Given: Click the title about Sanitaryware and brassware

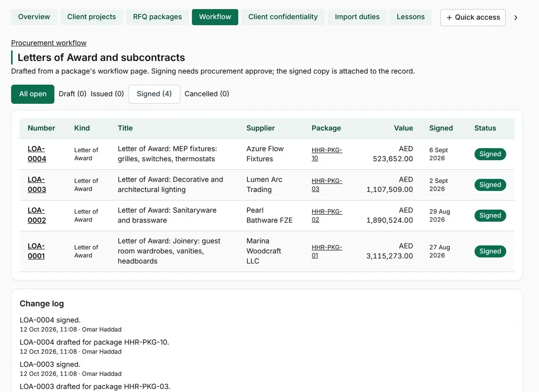Looking at the screenshot, I should (167, 215).
